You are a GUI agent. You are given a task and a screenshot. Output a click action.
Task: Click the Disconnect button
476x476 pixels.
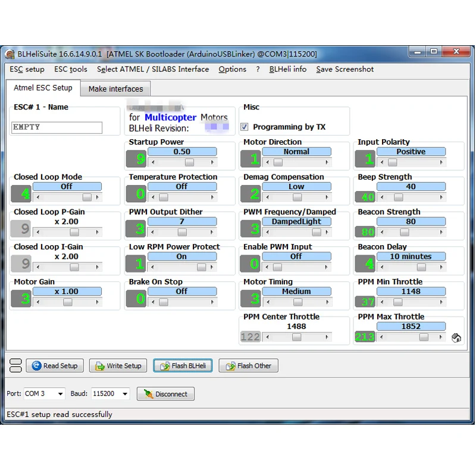[x=166, y=394]
